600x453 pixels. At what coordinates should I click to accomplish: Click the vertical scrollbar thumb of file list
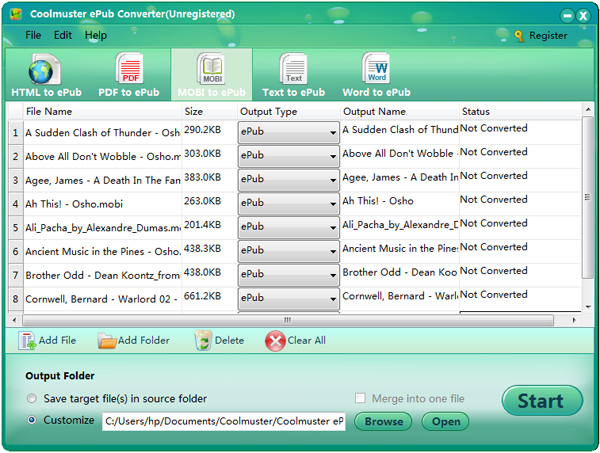coord(587,197)
